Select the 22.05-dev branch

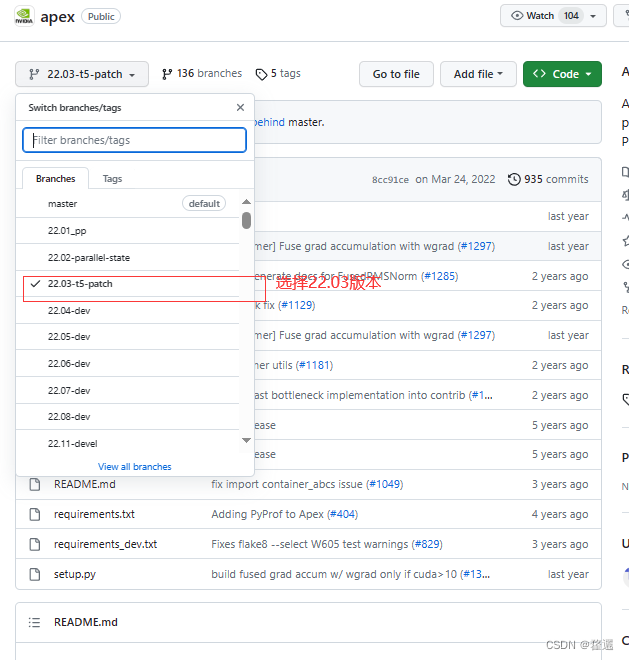(127, 337)
